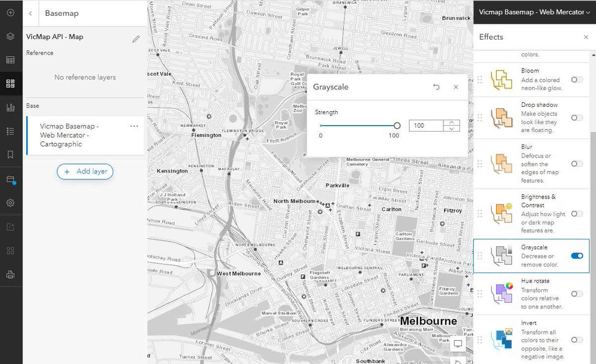The image size is (596, 364).
Task: Click the Bloom effect thumbnail
Action: coord(501,79)
